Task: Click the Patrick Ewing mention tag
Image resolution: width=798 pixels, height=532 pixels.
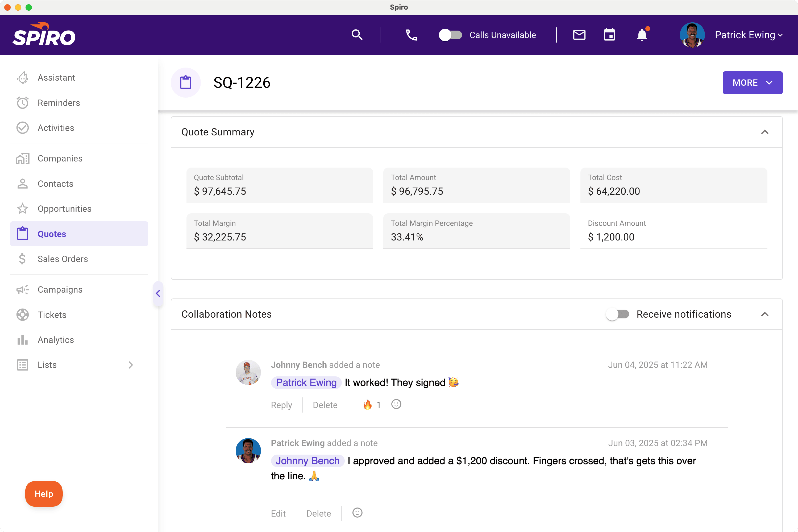Action: [x=306, y=383]
